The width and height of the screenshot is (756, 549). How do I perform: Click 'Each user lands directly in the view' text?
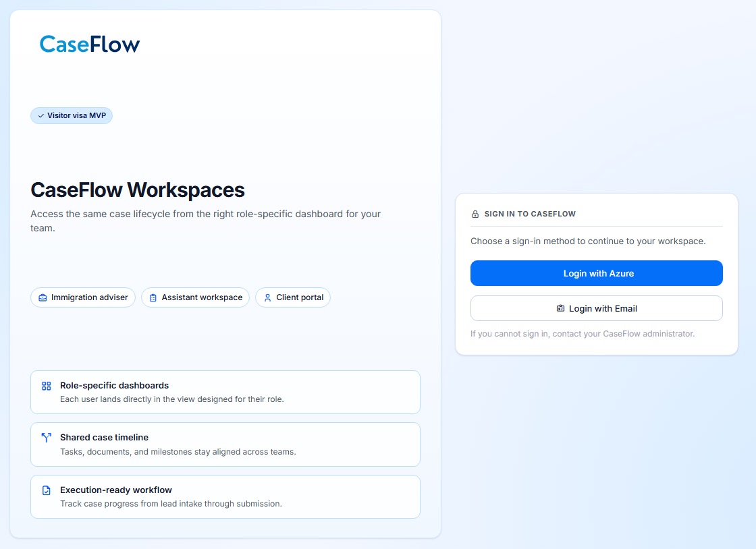[171, 399]
